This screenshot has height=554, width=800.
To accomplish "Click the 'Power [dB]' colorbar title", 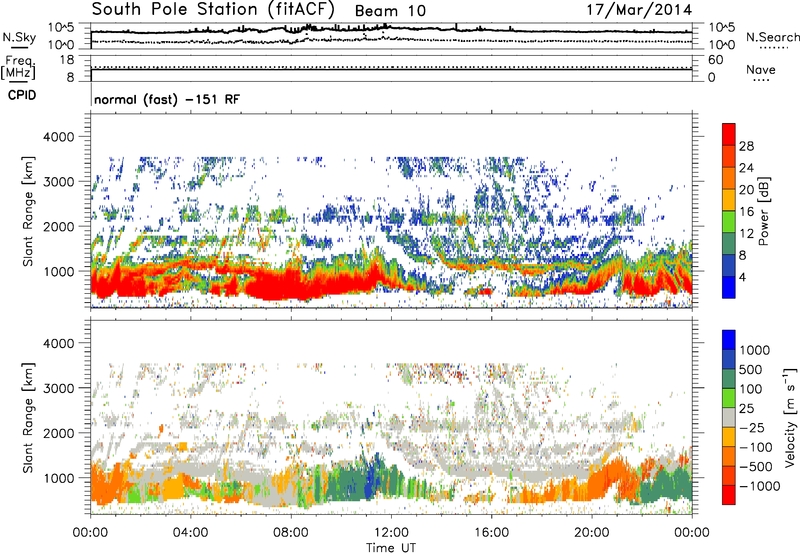I will tap(763, 211).
